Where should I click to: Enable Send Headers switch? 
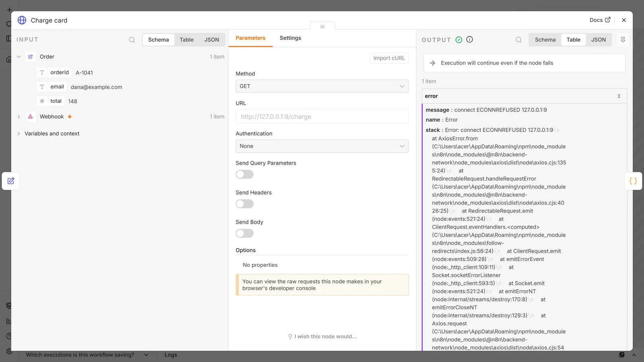[x=245, y=204]
